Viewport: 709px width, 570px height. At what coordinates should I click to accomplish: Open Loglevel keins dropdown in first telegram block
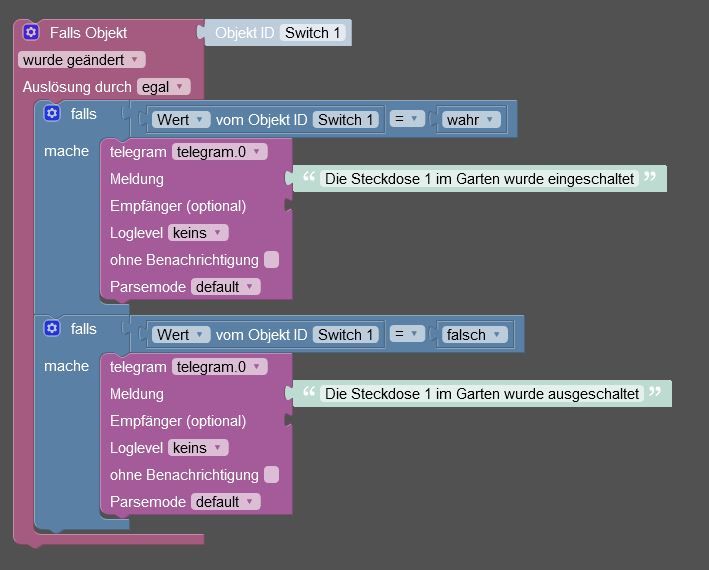pyautogui.click(x=198, y=233)
